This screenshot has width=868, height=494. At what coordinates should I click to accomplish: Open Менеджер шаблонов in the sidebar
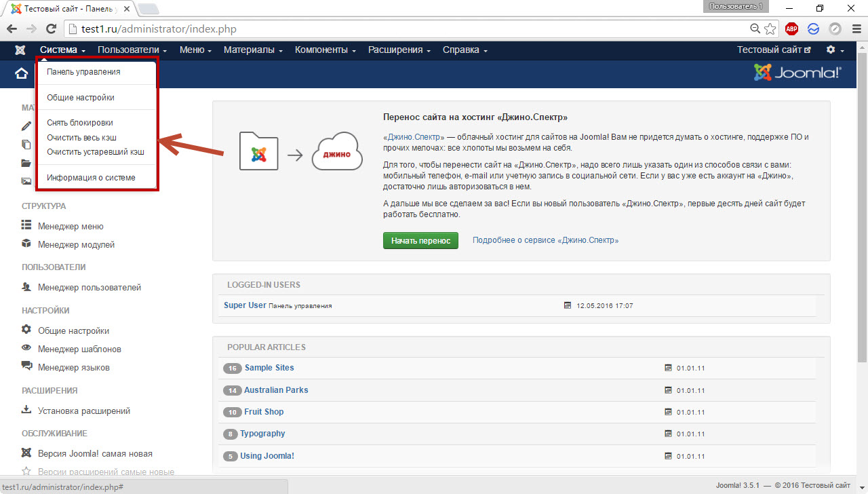coord(79,349)
